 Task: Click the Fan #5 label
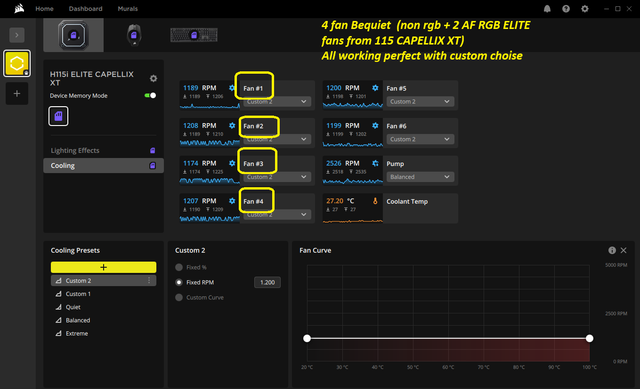click(x=396, y=88)
